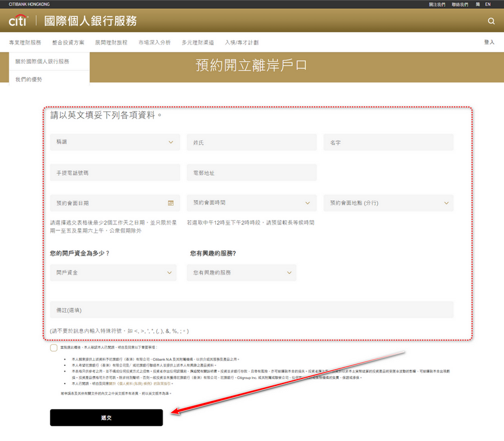Click the search magnifier icon in header
The image size is (504, 441).
(491, 21)
